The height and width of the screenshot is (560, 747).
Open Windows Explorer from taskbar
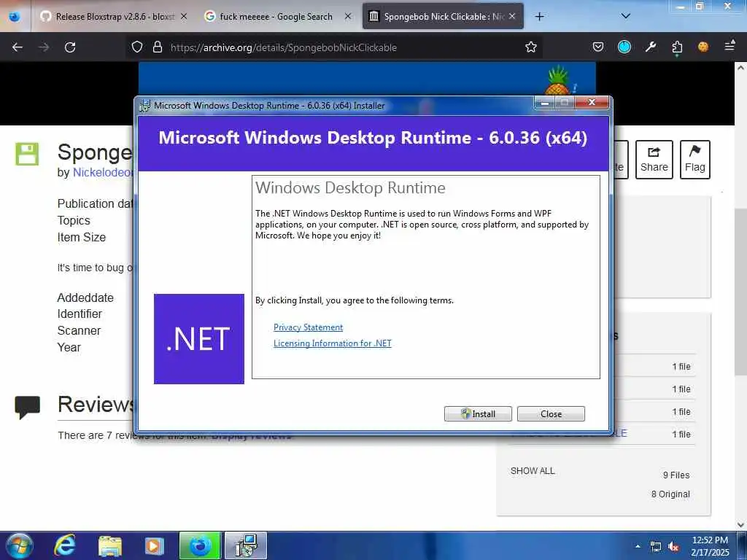(x=110, y=545)
